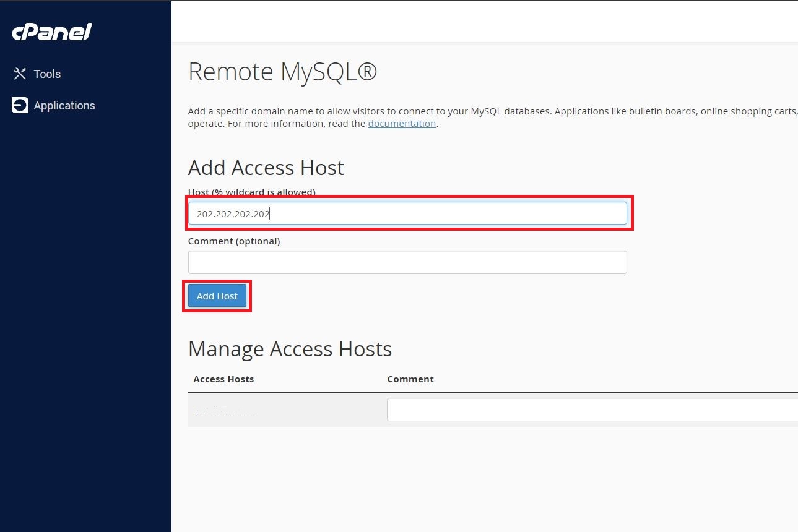Click the Add Access Host heading
798x532 pixels.
(x=266, y=168)
